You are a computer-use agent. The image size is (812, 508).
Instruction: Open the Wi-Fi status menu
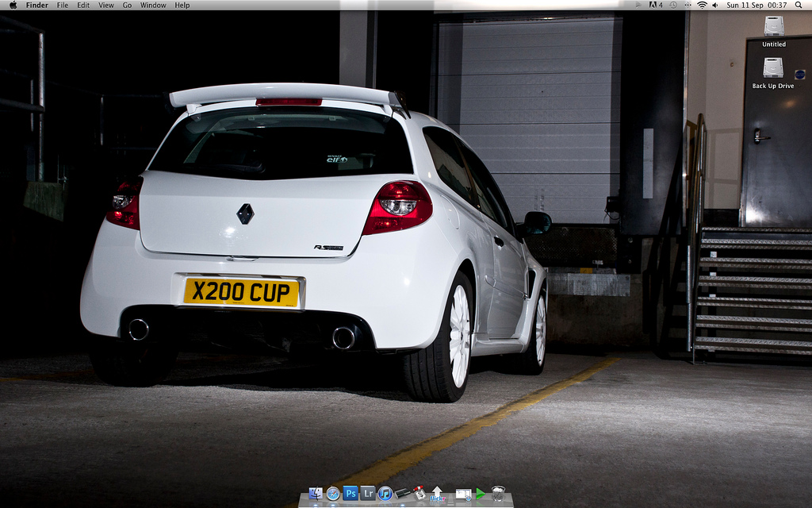[702, 6]
